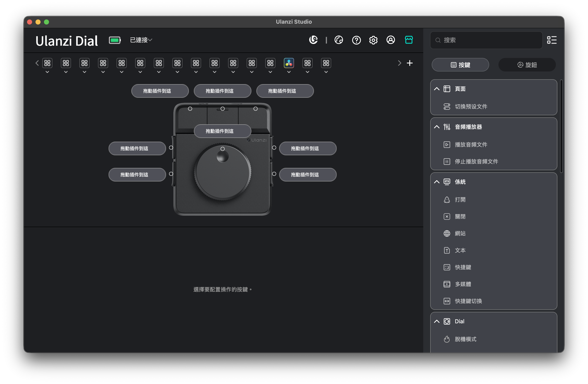
Task: Add a new profile with the plus icon
Action: coord(409,63)
